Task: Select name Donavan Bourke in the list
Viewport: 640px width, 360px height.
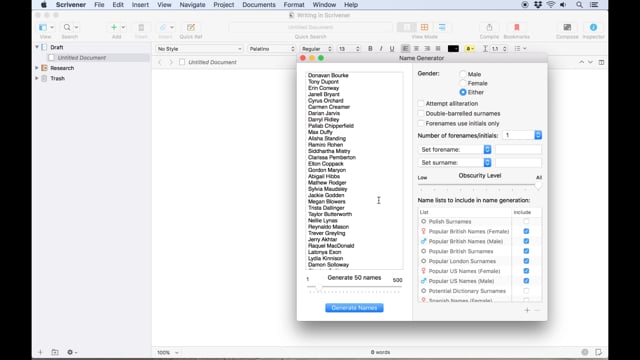Action: click(x=328, y=76)
